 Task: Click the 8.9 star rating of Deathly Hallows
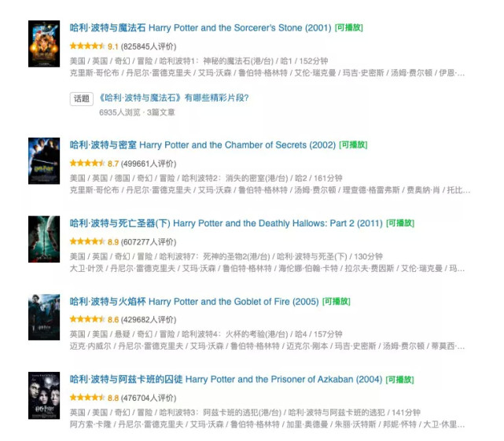coord(94,241)
